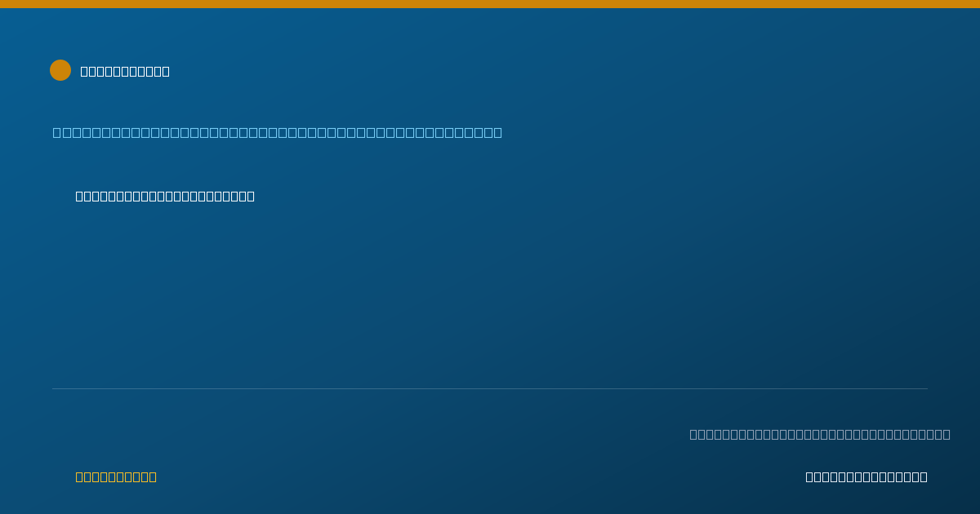Click the thin horizontal divider line
Image resolution: width=980 pixels, height=514 pixels.
click(x=490, y=388)
